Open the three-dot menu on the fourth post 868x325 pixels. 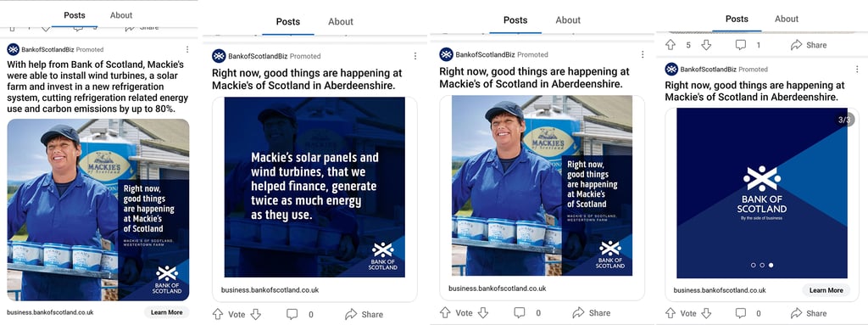coord(858,70)
